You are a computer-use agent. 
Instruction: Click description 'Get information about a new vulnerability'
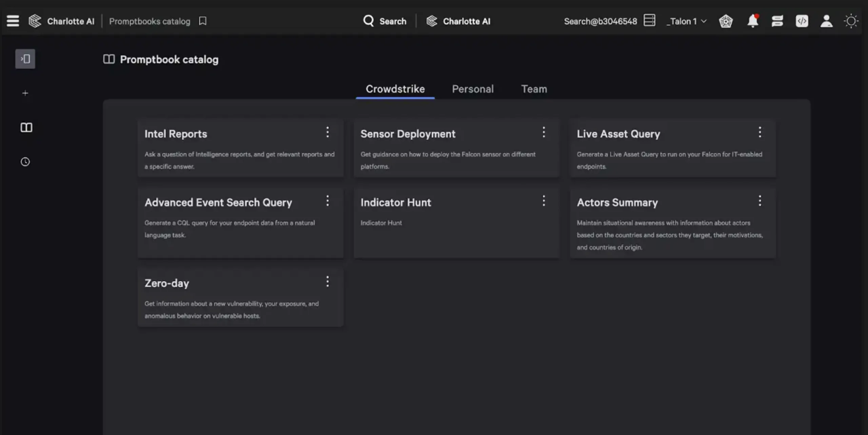pyautogui.click(x=232, y=309)
